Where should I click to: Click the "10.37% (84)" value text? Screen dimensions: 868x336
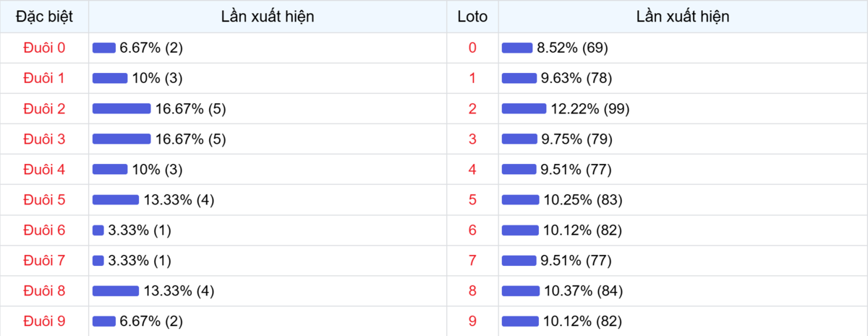click(583, 290)
